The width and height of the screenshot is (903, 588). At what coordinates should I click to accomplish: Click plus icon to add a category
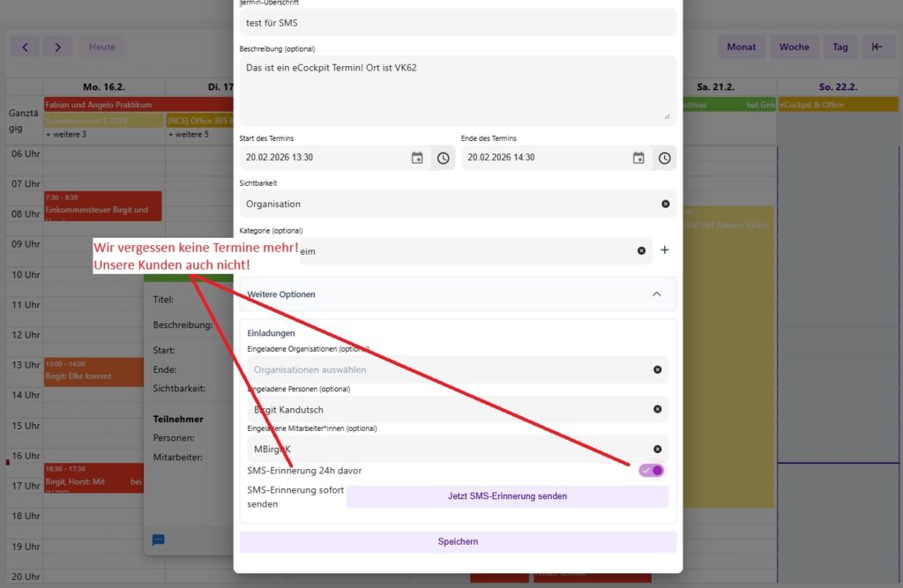[x=665, y=250]
